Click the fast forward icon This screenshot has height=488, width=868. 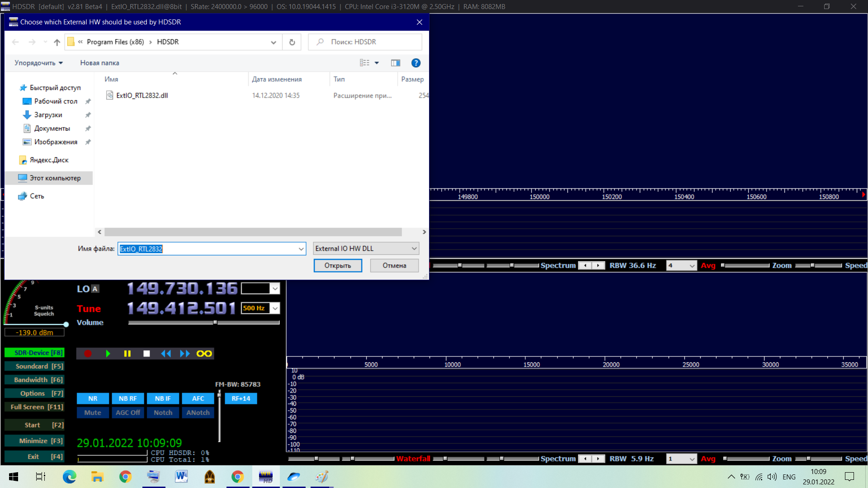click(x=185, y=354)
